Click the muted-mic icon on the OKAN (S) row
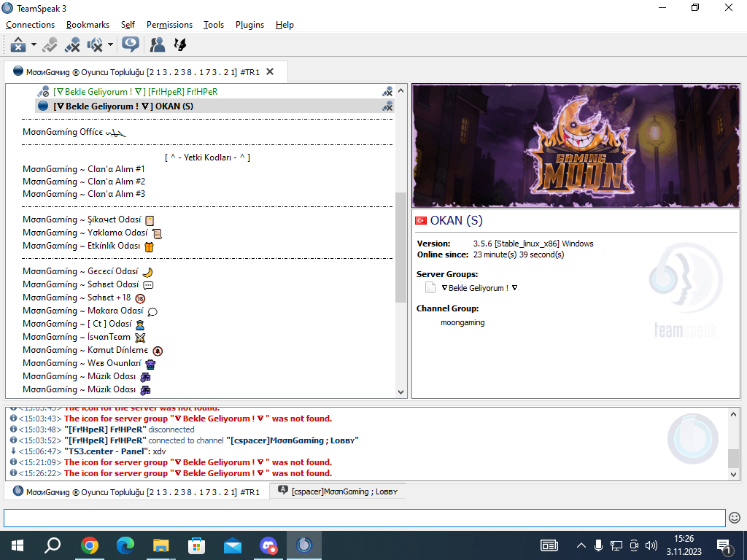 387,106
